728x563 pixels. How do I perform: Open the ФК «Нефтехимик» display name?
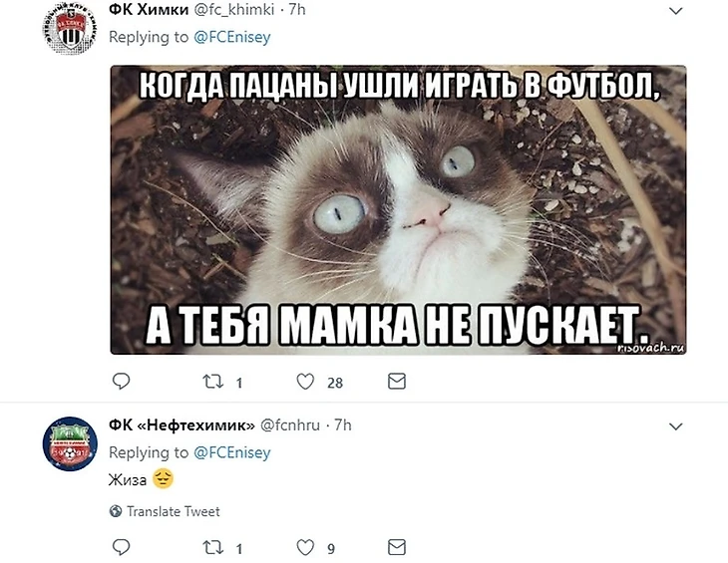coord(182,424)
